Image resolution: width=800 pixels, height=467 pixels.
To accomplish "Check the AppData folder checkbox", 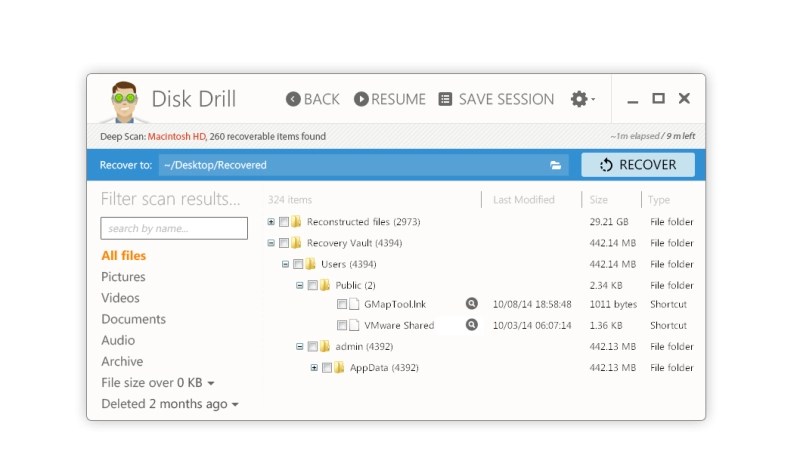I will click(x=327, y=367).
